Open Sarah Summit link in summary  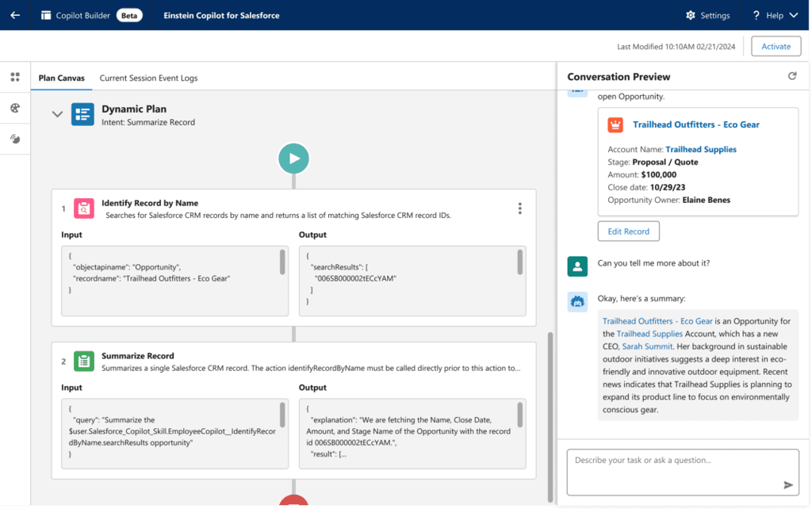click(647, 346)
